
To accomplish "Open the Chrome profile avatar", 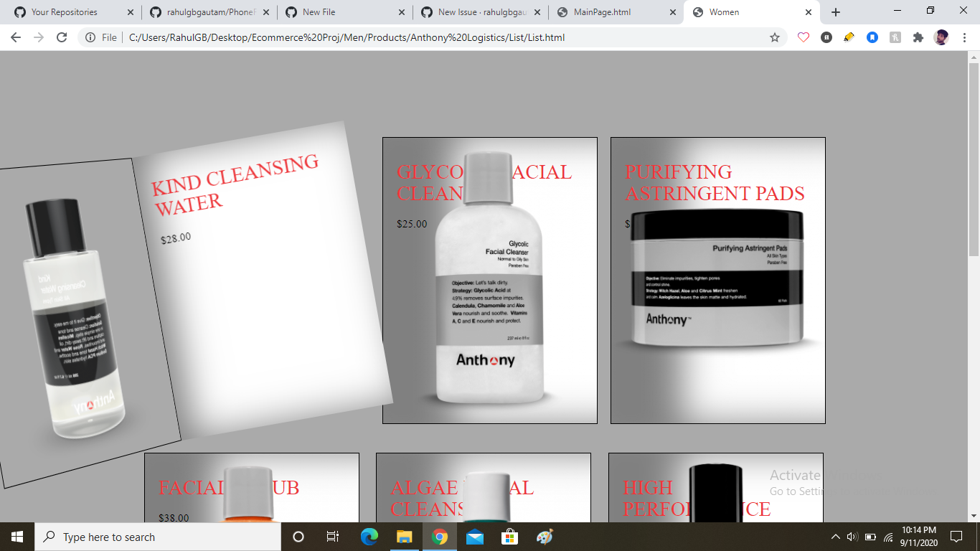I will coord(941,37).
